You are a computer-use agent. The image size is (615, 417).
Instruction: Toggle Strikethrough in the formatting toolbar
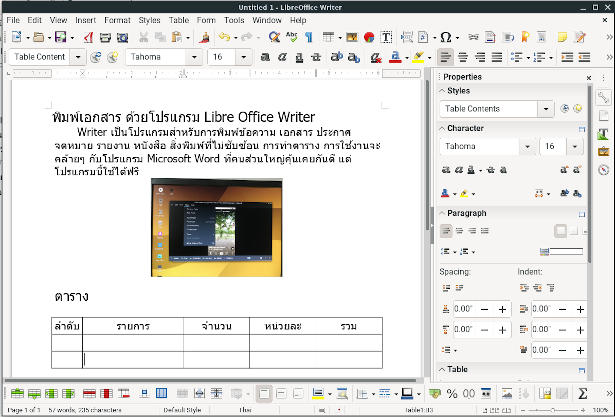[x=316, y=57]
